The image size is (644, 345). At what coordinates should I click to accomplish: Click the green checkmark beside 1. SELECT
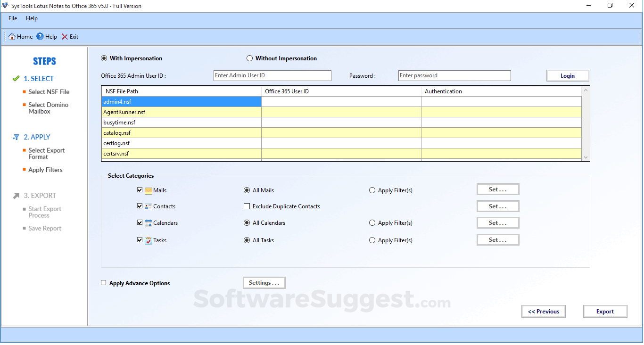coord(16,79)
